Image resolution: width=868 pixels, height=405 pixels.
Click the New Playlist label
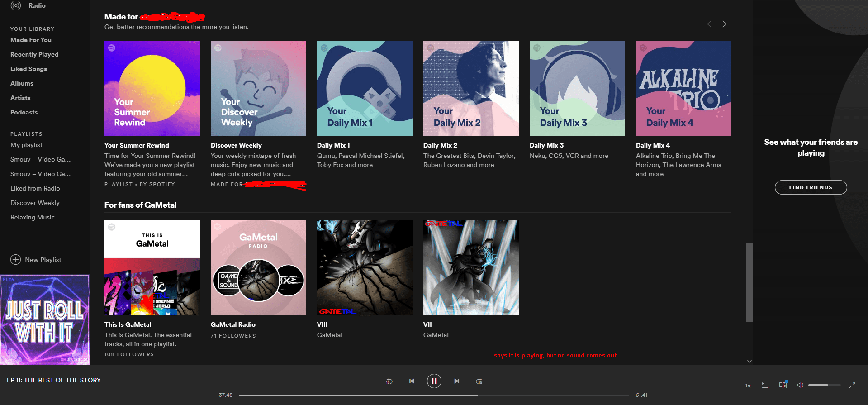[x=43, y=260]
